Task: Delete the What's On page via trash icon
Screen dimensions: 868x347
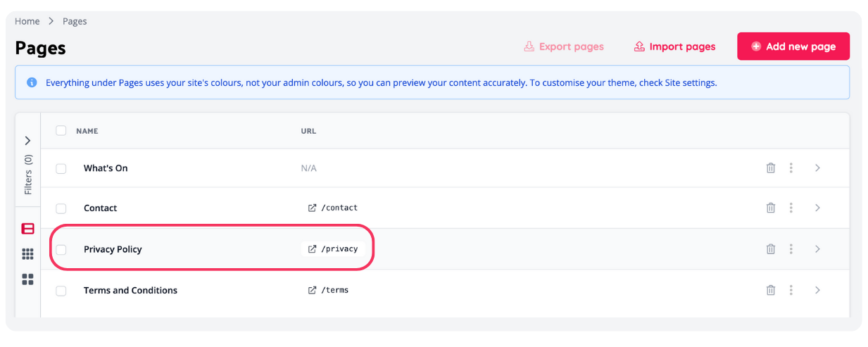Action: coord(771,168)
